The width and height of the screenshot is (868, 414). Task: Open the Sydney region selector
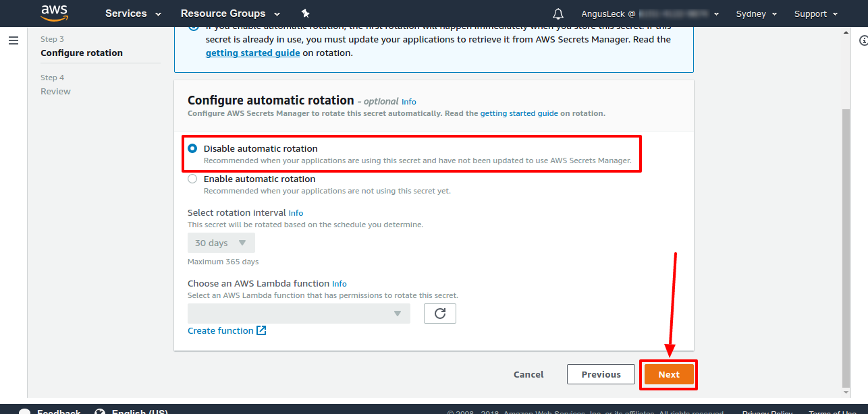(x=756, y=13)
